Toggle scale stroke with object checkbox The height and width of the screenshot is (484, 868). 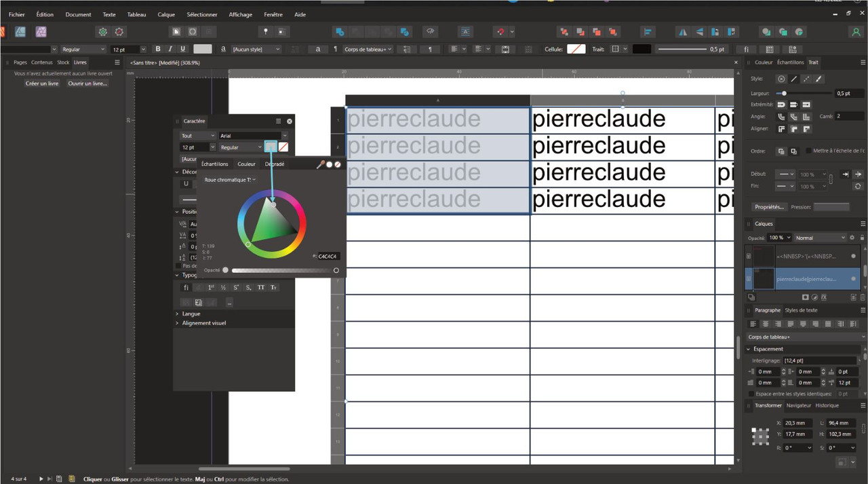point(808,151)
